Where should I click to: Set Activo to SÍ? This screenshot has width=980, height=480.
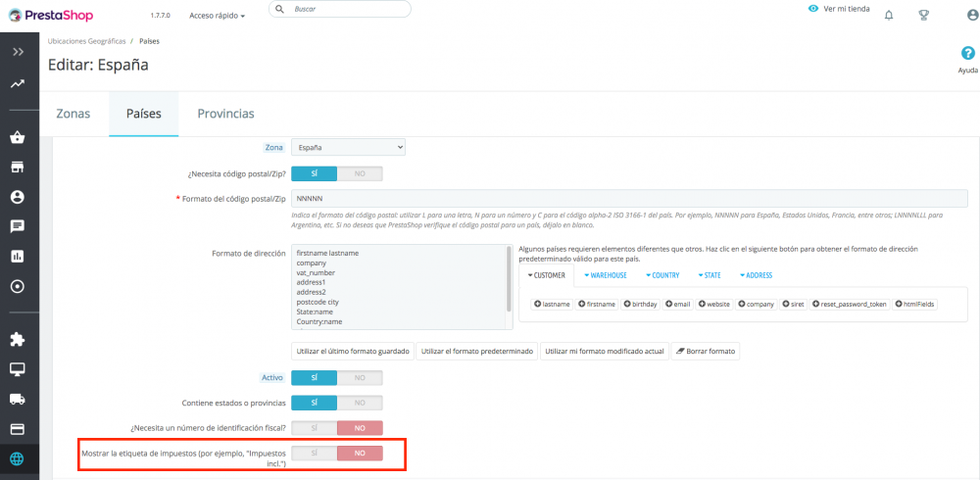[315, 377]
